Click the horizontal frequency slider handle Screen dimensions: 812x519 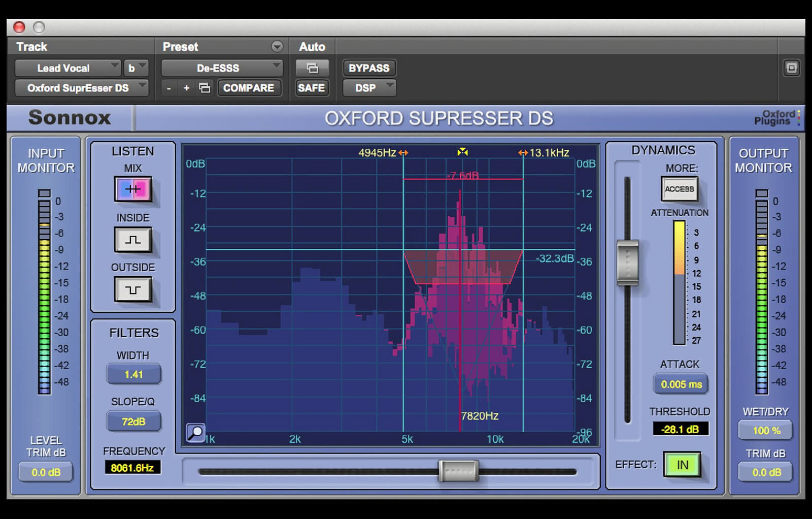[x=459, y=471]
